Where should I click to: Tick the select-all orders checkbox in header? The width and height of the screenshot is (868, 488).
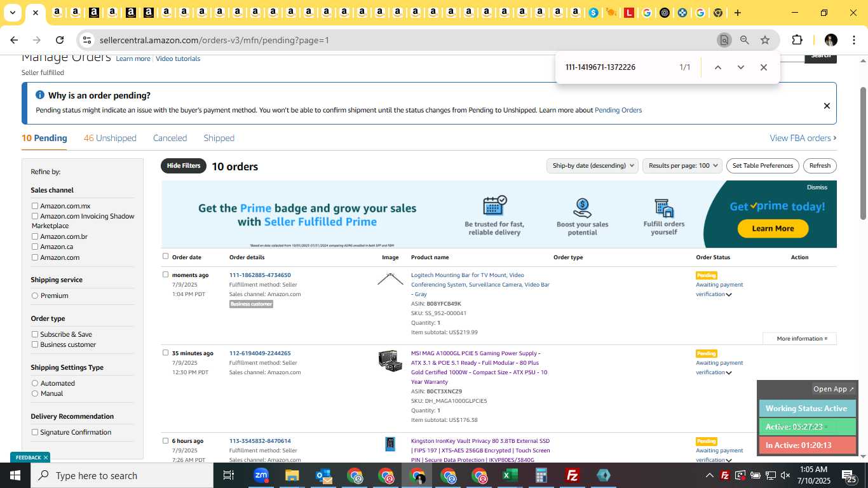165,256
